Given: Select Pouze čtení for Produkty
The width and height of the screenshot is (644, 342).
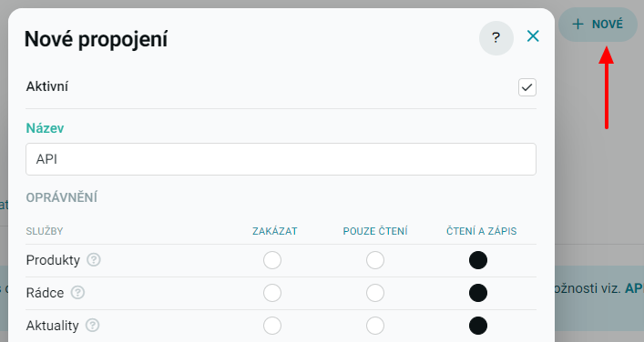Looking at the screenshot, I should (x=375, y=260).
